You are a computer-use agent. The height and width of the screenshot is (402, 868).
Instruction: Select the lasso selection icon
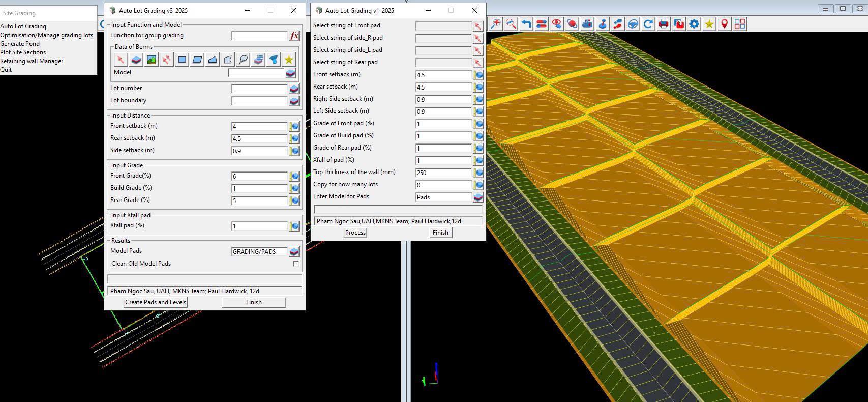point(243,60)
